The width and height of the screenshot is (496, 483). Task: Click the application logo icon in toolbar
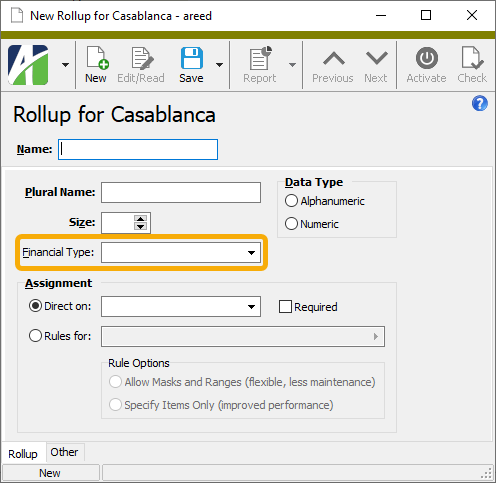click(28, 65)
